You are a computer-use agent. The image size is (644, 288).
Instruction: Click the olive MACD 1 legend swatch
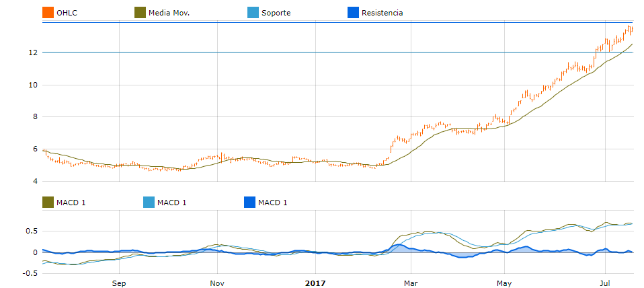click(x=48, y=203)
